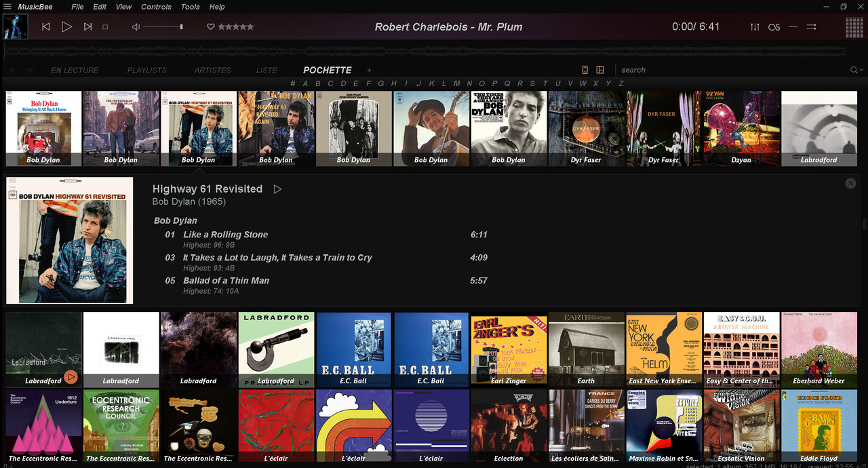Start playback with the Play button
This screenshot has width=868, height=468.
(66, 26)
